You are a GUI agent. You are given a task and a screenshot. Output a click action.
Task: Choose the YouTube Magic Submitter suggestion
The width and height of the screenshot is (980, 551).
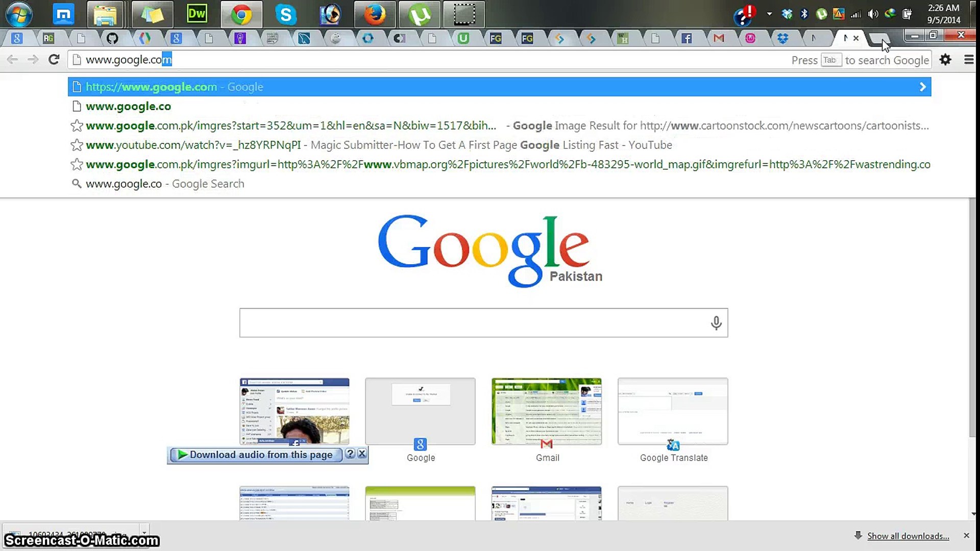[x=378, y=145]
